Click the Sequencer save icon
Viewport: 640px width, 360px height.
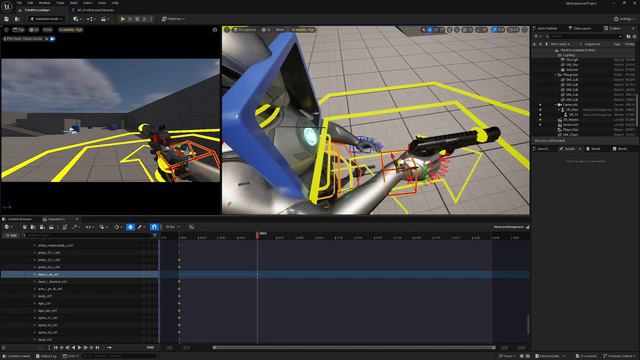pyautogui.click(x=24, y=227)
